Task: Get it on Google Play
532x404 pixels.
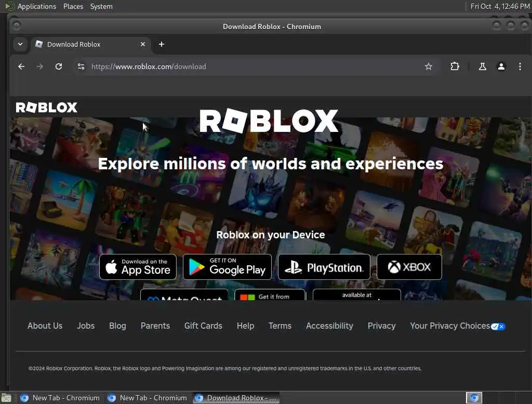Action: (227, 267)
